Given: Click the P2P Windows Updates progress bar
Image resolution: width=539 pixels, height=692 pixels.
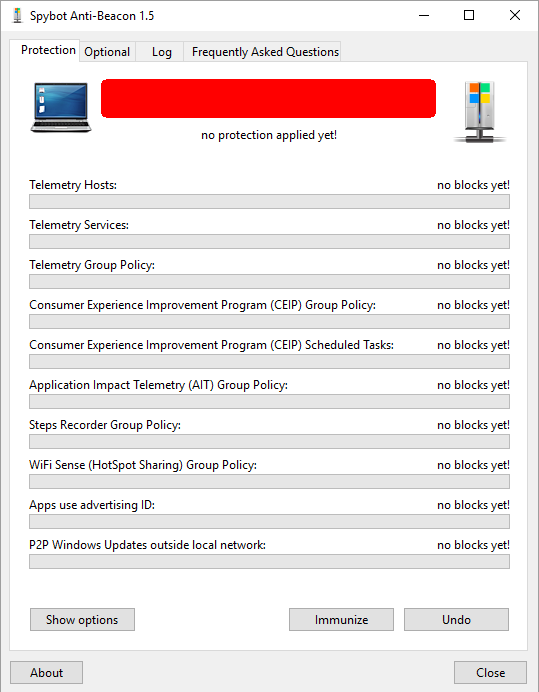Looking at the screenshot, I should [x=269, y=562].
